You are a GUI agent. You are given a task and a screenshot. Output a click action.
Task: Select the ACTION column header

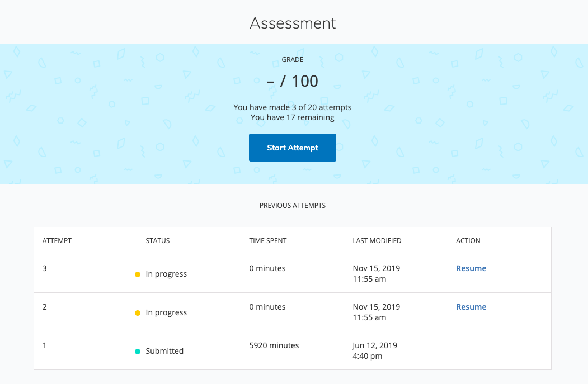468,241
